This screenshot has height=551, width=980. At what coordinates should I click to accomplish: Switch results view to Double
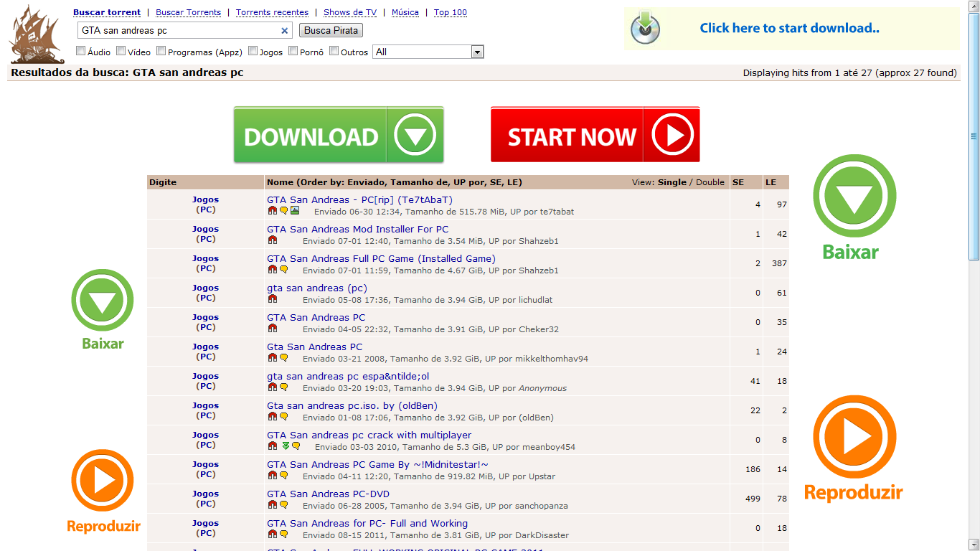(x=710, y=182)
